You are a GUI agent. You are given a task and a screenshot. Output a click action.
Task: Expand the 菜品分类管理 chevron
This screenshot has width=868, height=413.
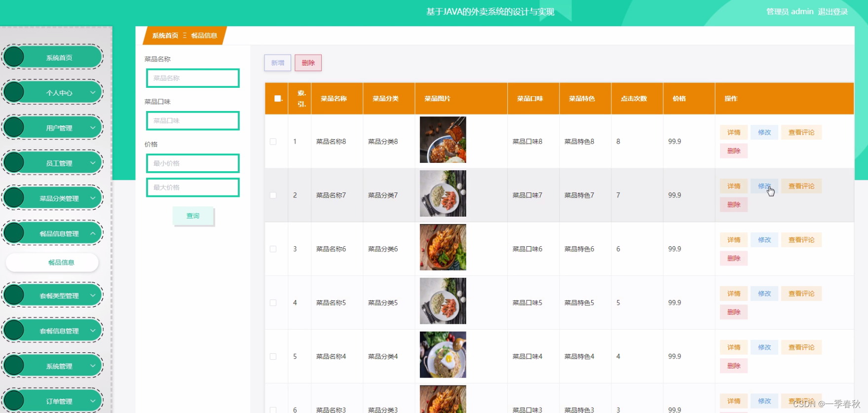pyautogui.click(x=93, y=198)
